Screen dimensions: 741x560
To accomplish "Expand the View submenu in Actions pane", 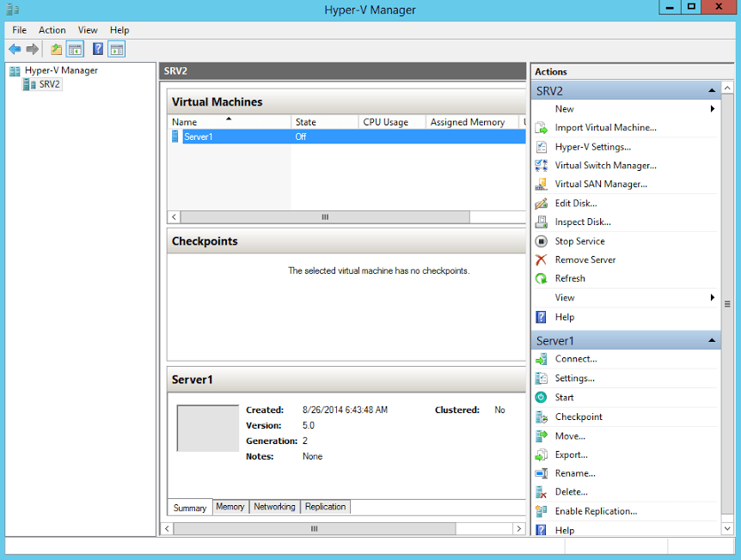I will coord(712,297).
